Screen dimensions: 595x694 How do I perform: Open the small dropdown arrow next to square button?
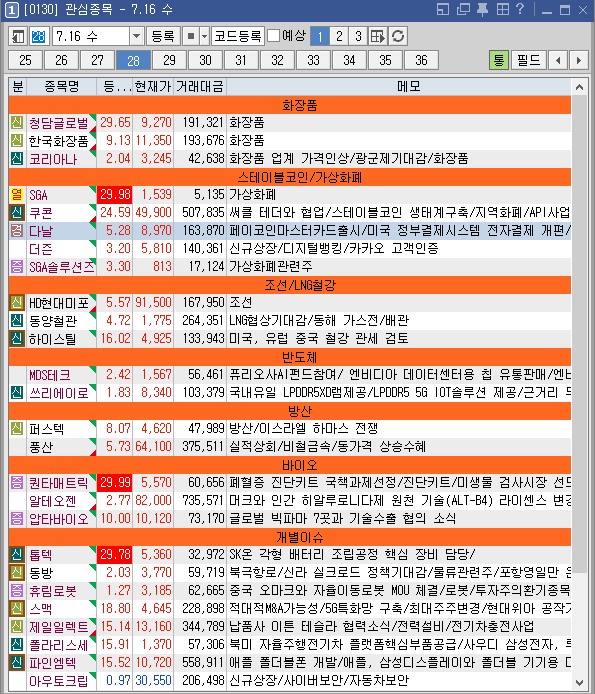click(204, 36)
